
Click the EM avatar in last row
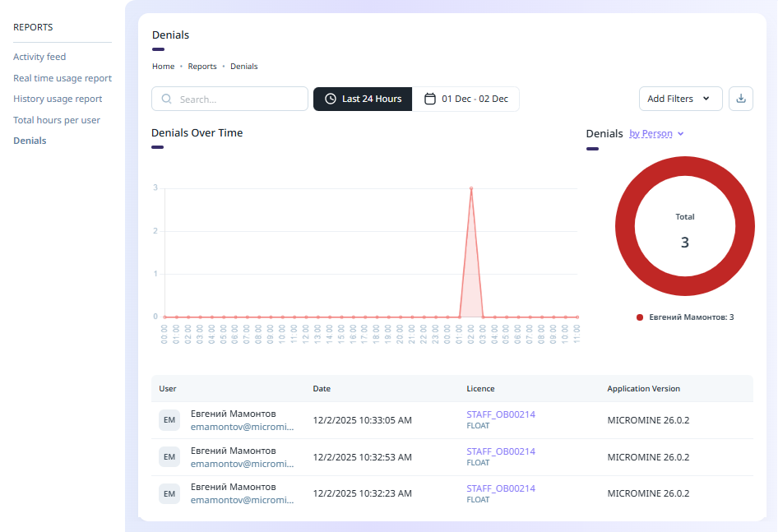pyautogui.click(x=169, y=493)
